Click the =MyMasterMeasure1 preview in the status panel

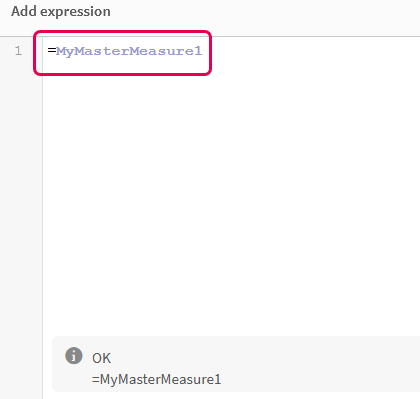tap(156, 379)
